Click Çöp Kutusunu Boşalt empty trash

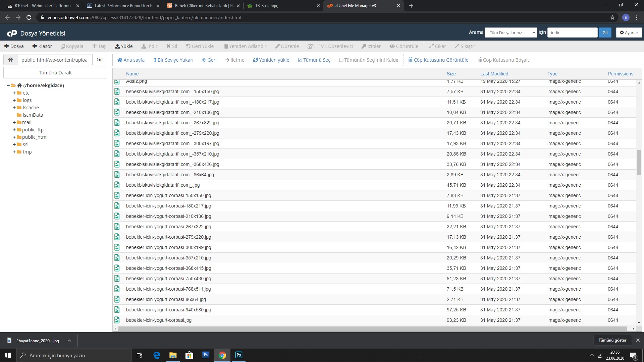[503, 60]
